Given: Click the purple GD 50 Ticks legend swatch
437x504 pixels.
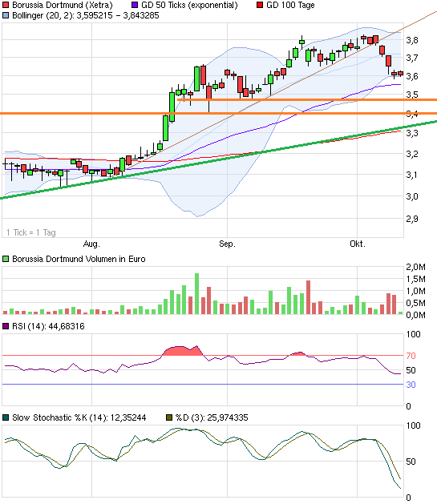Looking at the screenshot, I should tap(135, 5).
